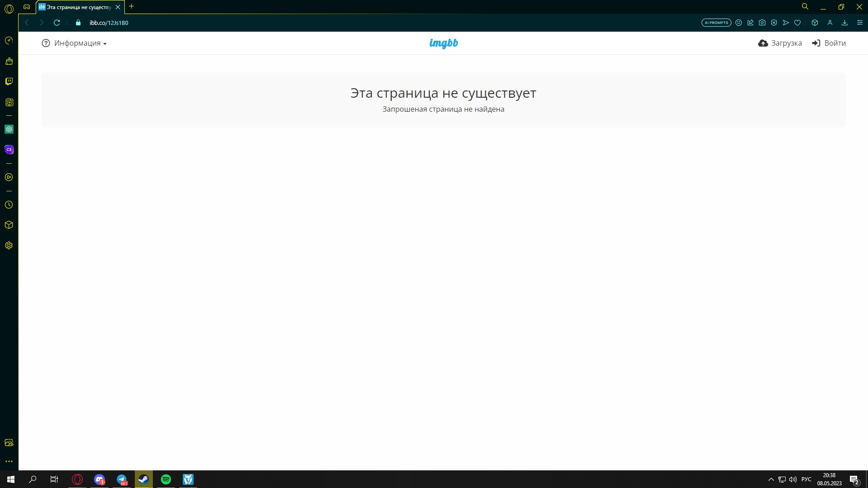Open Easy Setup sliders menu
Viewport: 868px width, 488px height.
860,23
